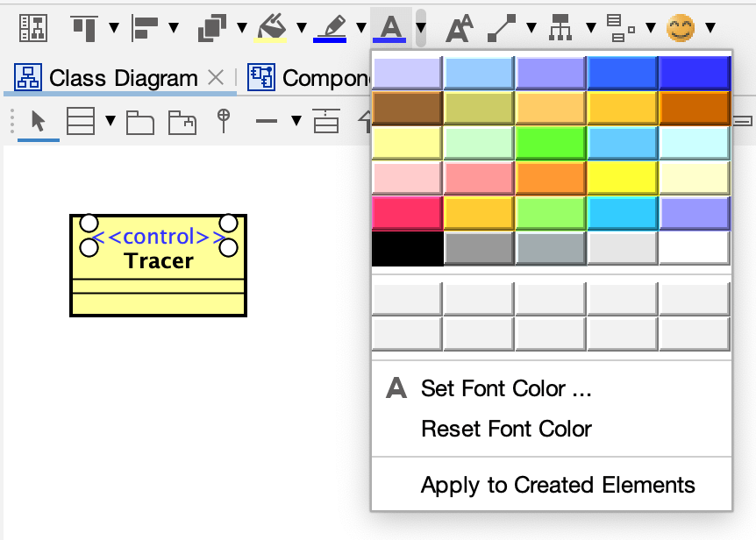Pick the cream color swatch
The image size is (756, 540).
(x=695, y=178)
